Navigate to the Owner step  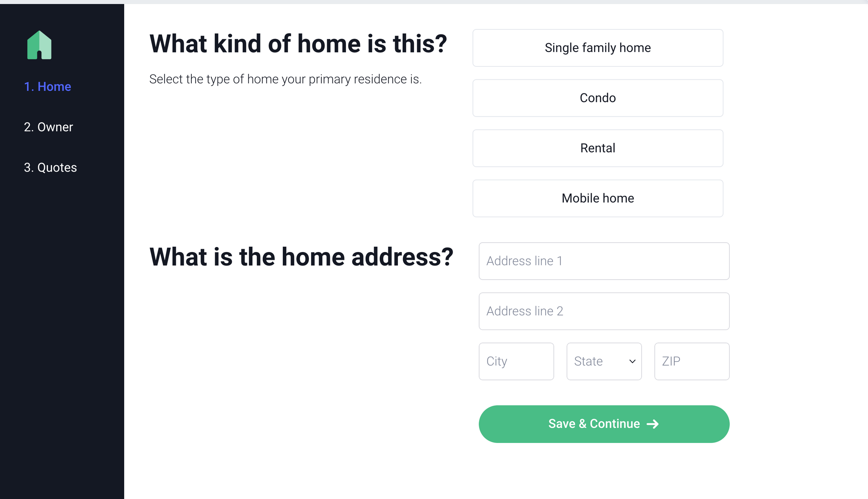click(x=48, y=127)
